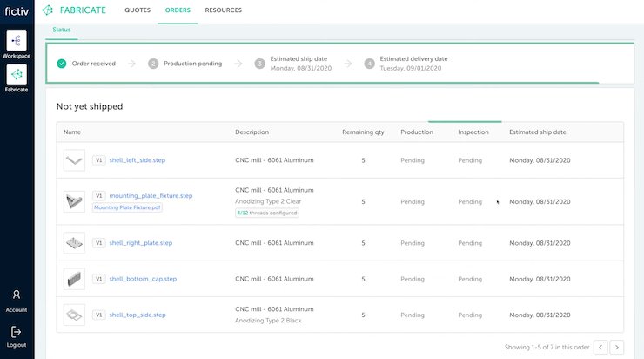Click the mounting_plate_fixture part thumbnail
The width and height of the screenshot is (644, 359).
[x=74, y=201]
